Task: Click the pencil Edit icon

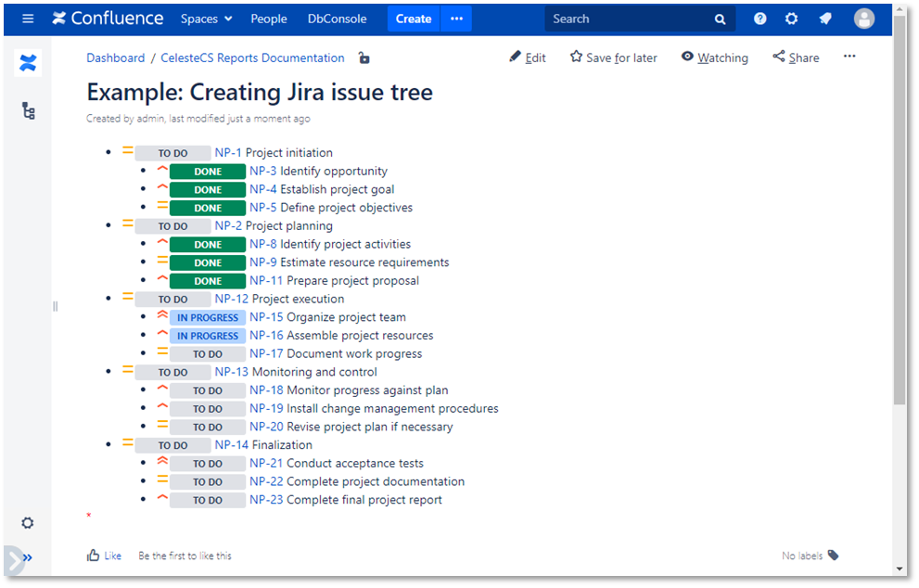Action: pyautogui.click(x=516, y=57)
